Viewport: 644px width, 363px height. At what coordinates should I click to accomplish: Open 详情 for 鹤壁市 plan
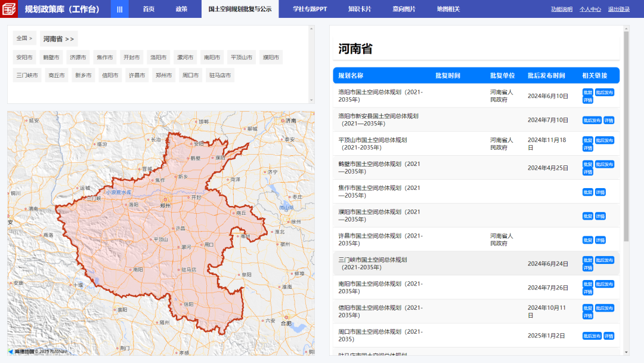pyautogui.click(x=588, y=172)
